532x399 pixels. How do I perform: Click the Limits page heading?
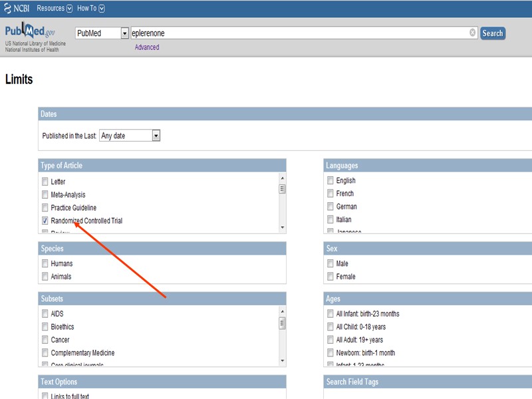[x=19, y=79]
